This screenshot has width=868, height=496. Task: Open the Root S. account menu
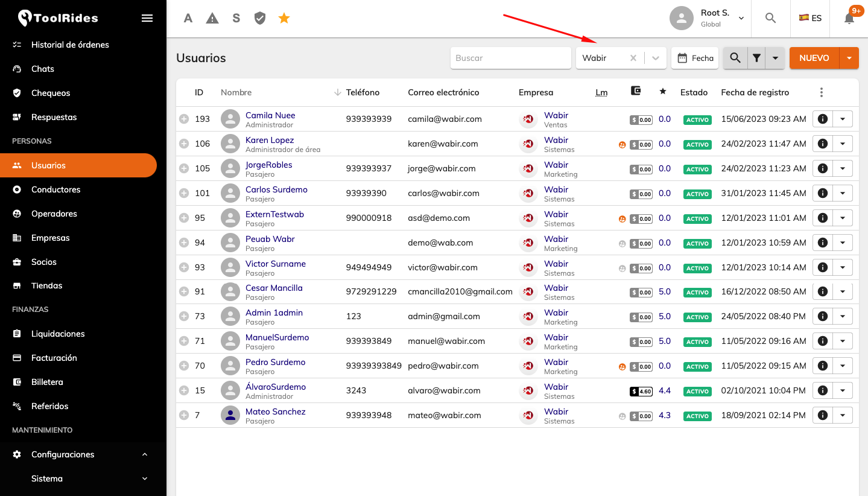[708, 18]
